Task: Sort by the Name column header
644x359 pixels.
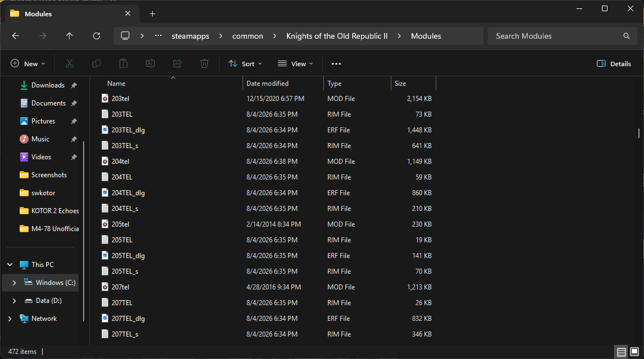Action: [172, 83]
